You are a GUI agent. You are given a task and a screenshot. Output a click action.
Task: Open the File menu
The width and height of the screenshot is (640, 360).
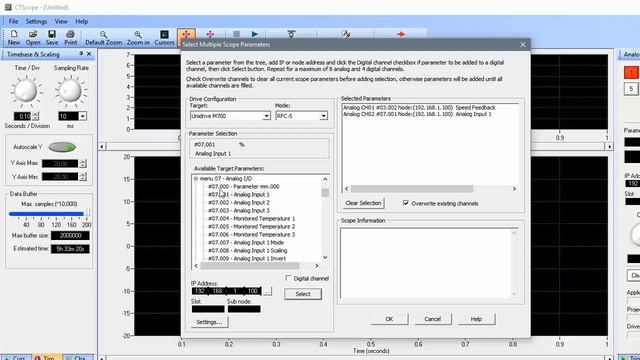[x=13, y=21]
